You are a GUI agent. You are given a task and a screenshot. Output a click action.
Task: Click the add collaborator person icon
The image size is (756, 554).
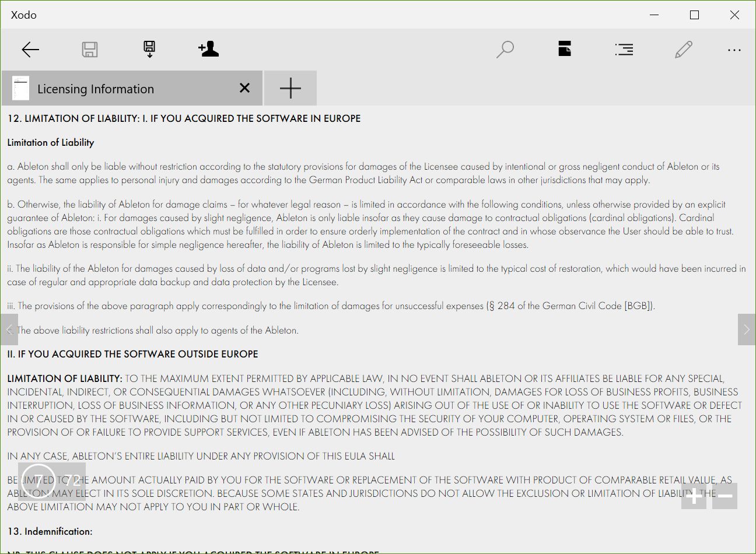pyautogui.click(x=208, y=49)
